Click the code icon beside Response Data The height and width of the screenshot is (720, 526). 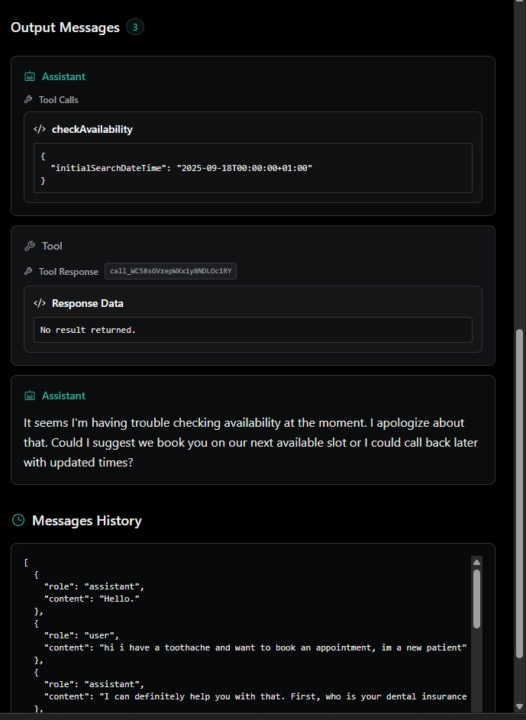(x=39, y=303)
